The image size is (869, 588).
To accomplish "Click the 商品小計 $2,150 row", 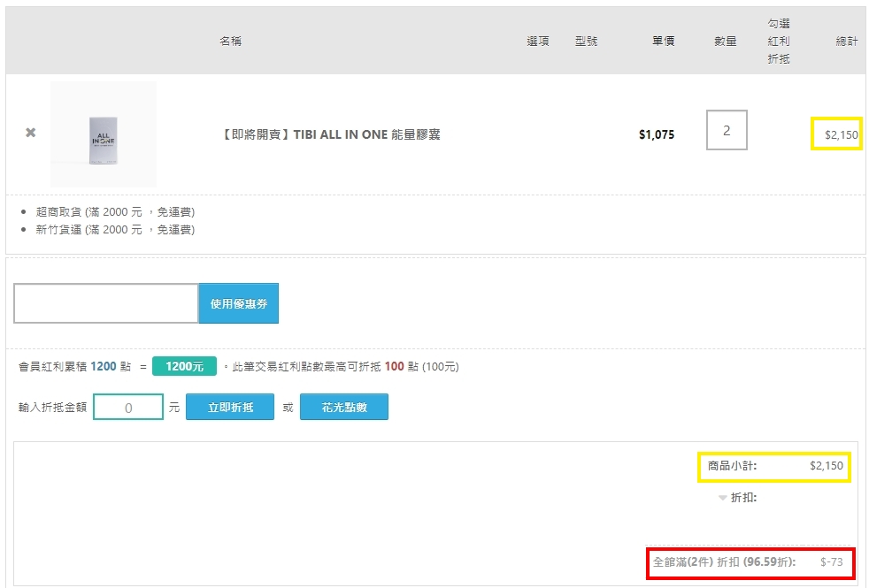I will [x=774, y=466].
